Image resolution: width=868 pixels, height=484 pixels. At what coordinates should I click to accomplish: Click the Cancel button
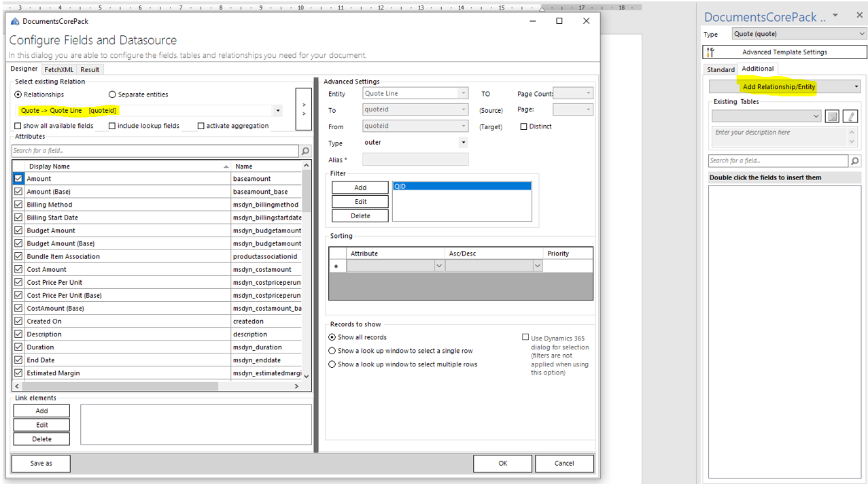pos(564,464)
